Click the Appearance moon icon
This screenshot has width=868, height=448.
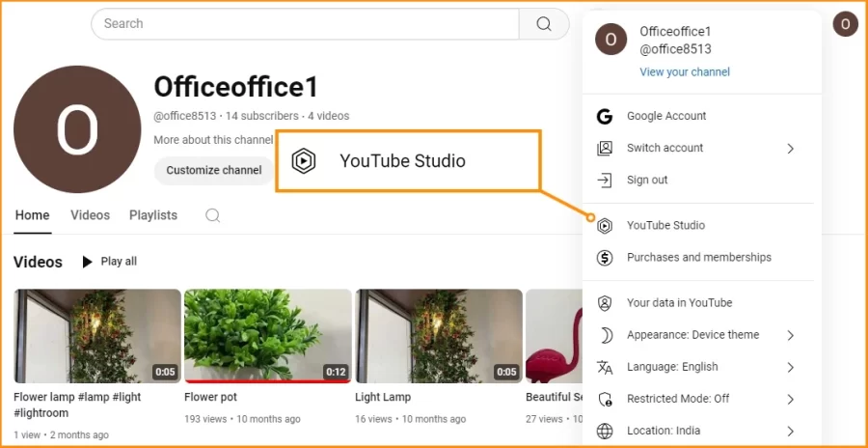605,335
